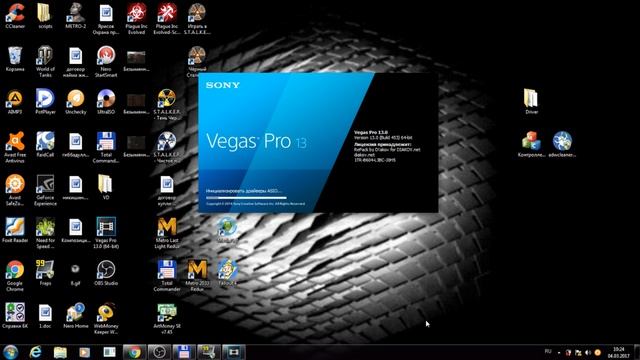Open the CCleaner desktop shortcut
Viewport: 640px width, 360px height.
(15, 16)
